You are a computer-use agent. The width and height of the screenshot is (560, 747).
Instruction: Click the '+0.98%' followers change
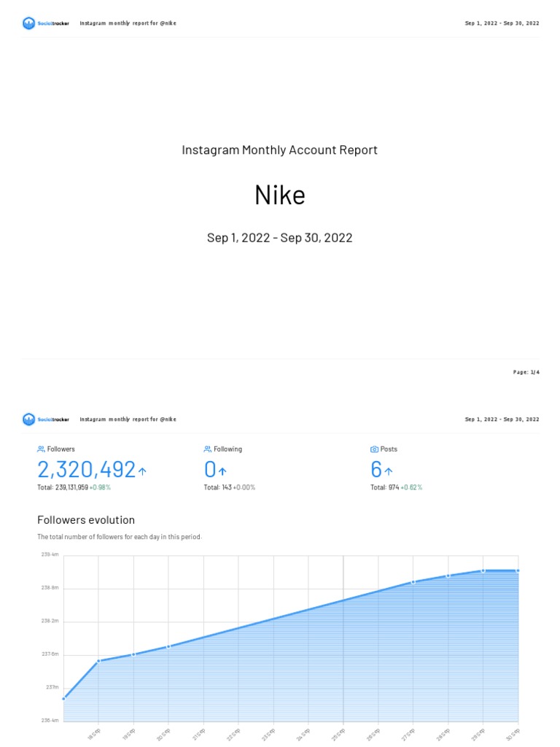click(x=100, y=487)
